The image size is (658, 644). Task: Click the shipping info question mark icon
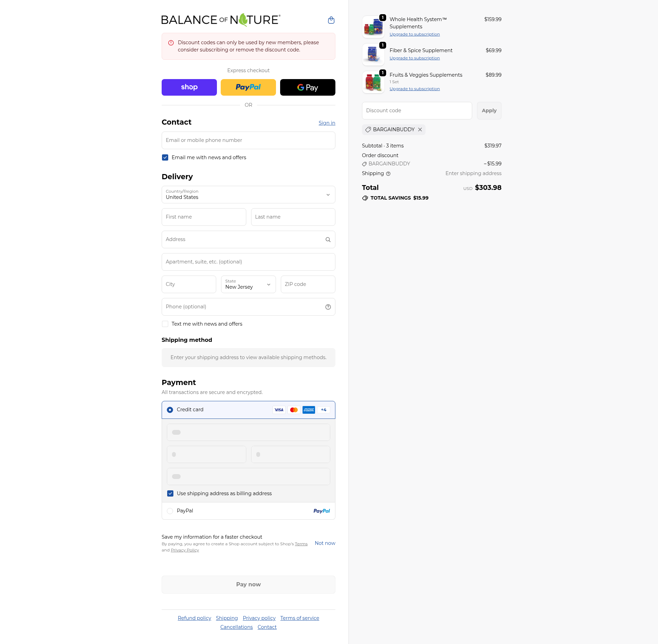388,174
